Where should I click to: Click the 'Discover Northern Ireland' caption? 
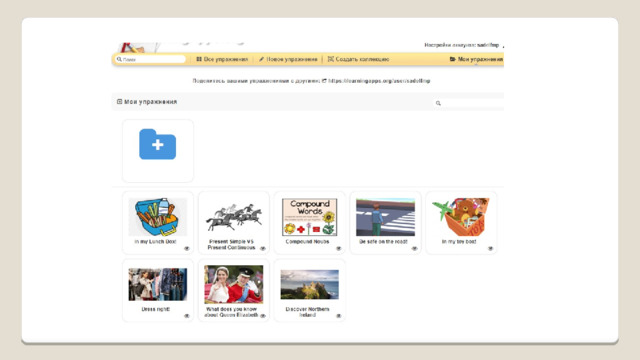coord(307,312)
